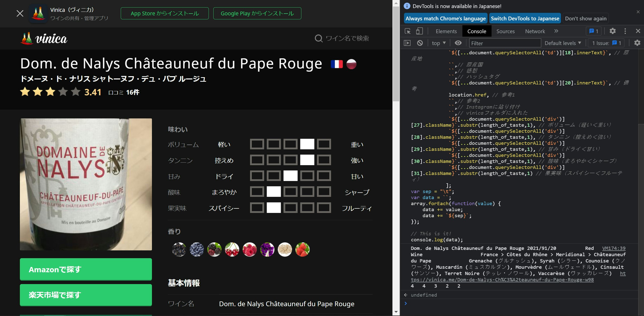
Task: Expand more DevTools tabs chevron
Action: click(x=556, y=31)
